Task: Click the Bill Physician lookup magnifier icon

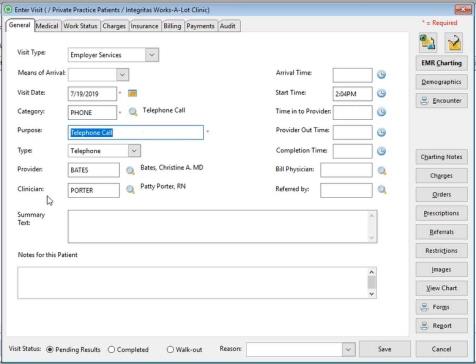Action: pyautogui.click(x=382, y=171)
